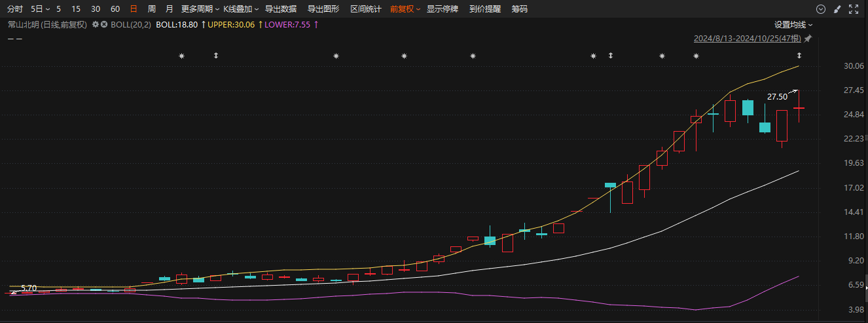
Task: Click the rightmost up-down arrow marker
Action: point(799,56)
